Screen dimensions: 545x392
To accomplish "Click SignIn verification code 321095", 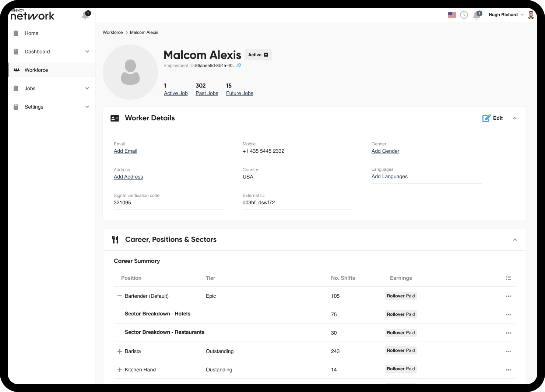I will pyautogui.click(x=122, y=203).
